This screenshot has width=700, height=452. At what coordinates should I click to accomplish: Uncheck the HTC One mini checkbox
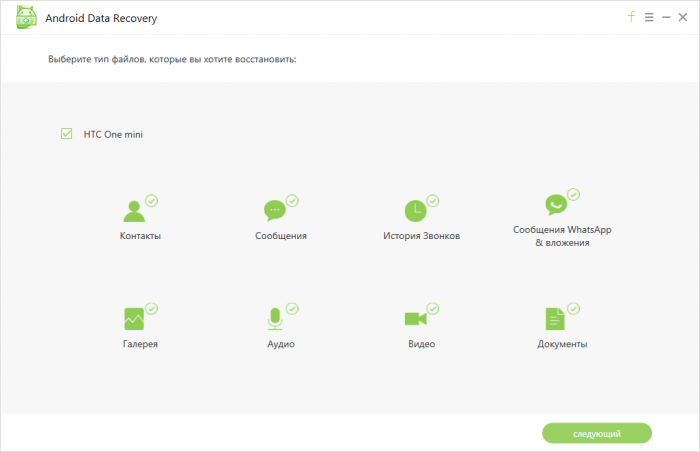[x=67, y=134]
